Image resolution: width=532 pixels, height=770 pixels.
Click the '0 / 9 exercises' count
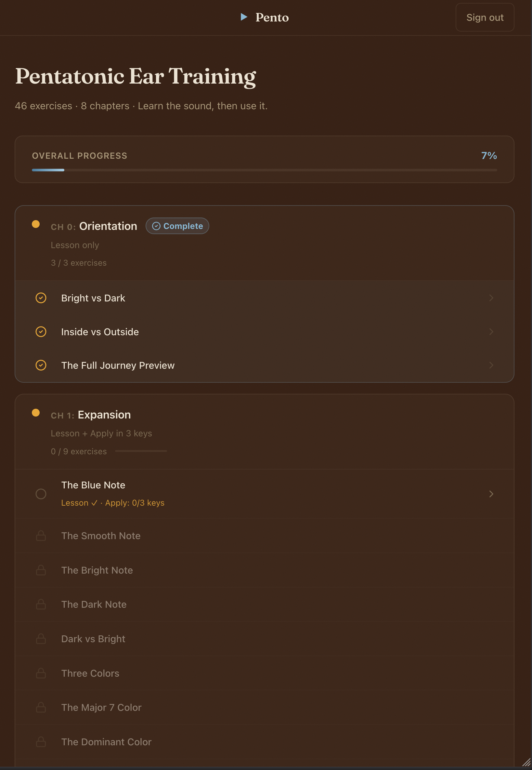pyautogui.click(x=79, y=451)
